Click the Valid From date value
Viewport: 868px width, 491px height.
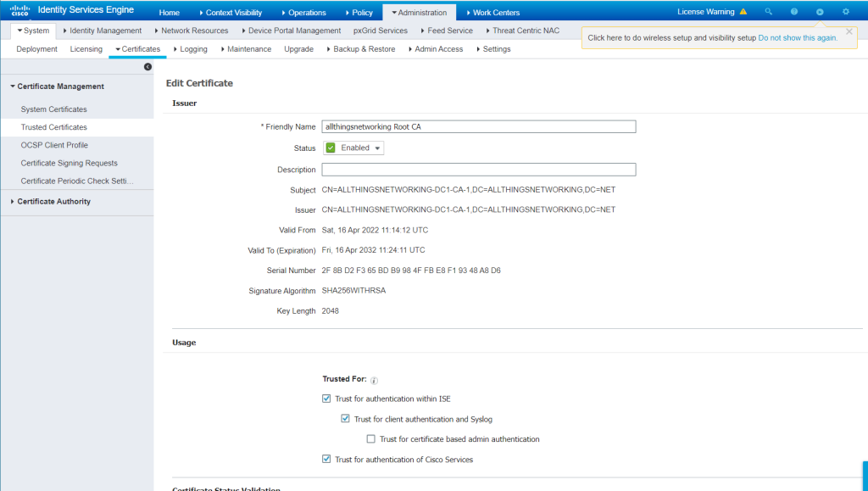(375, 230)
